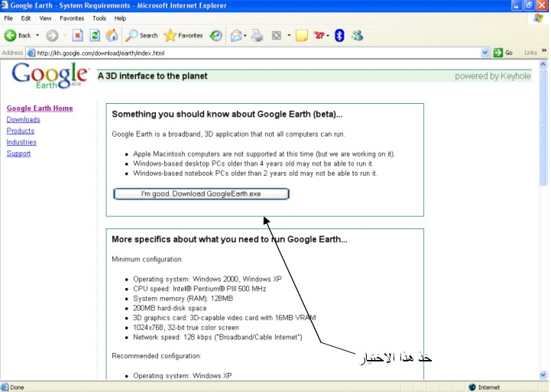Click the Bluetooth toolbar icon
This screenshot has width=551, height=392.
tap(339, 35)
